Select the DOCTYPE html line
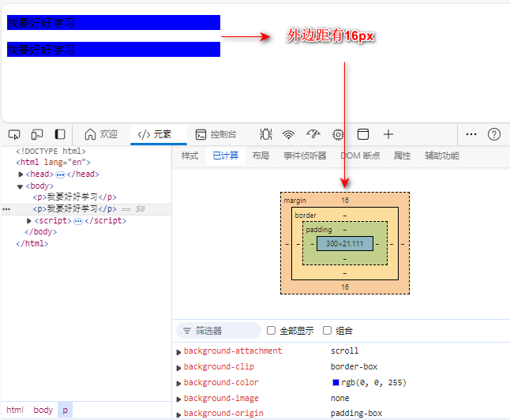Viewport: 510px width, 420px height. tap(51, 152)
